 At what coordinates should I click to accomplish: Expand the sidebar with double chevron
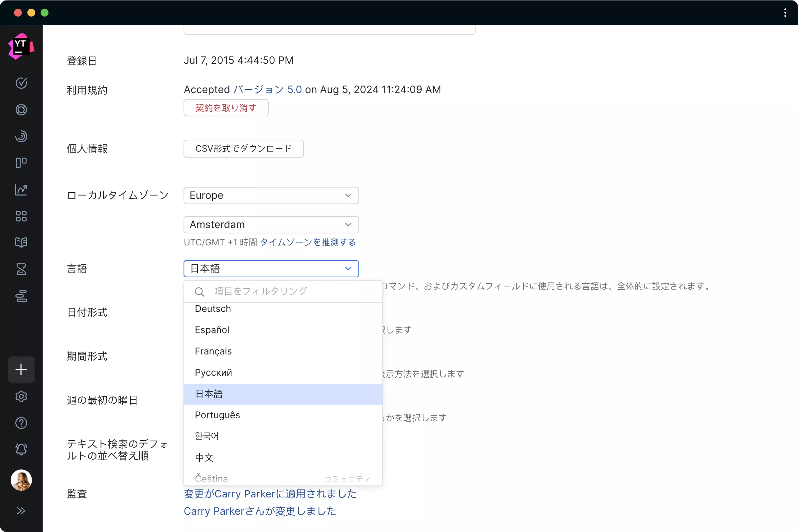tap(21, 511)
